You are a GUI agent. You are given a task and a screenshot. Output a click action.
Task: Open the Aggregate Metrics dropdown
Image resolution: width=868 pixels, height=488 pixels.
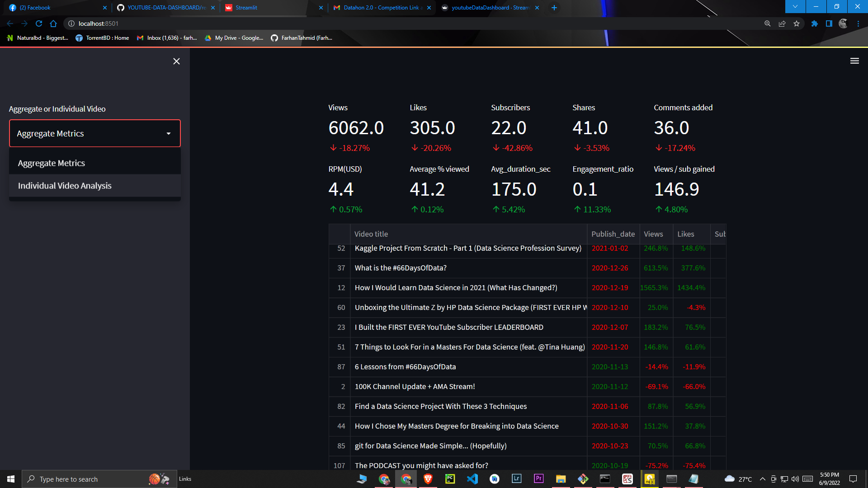click(94, 133)
